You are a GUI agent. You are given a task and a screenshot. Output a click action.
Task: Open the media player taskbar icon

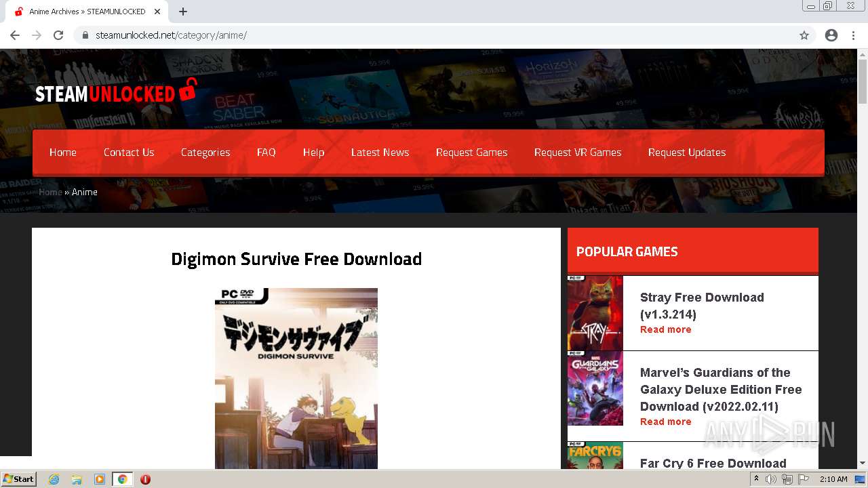[x=100, y=479]
